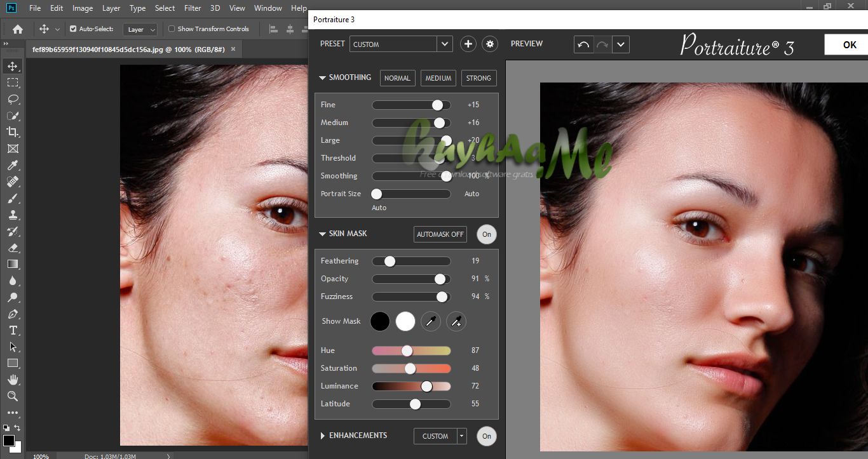This screenshot has height=459, width=868.
Task: Click the Feathering slider handle
Action: 390,261
